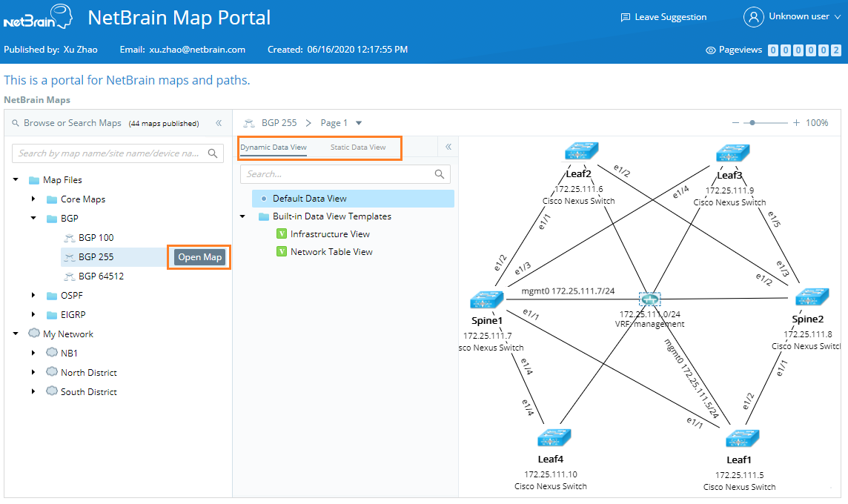Click the Open Map button for BGP 255

(x=199, y=256)
